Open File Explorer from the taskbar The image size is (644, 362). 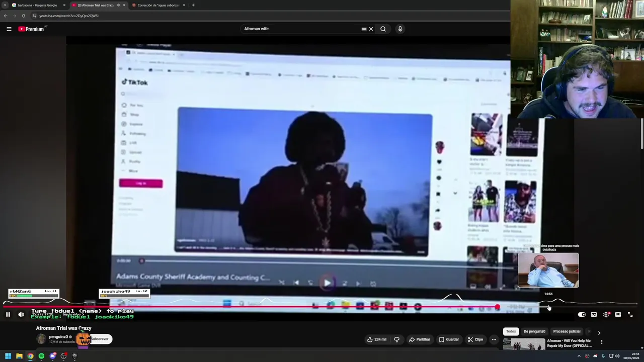tap(19, 356)
